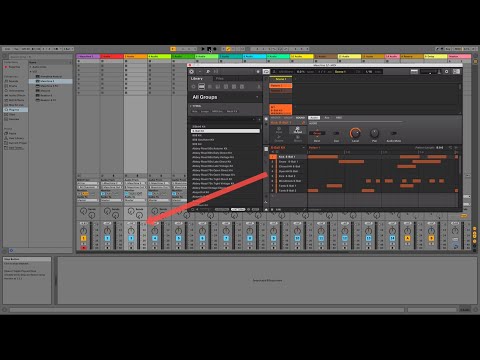Toggle track 5 activator button in mixer
Image resolution: width=480 pixels, height=360 pixels.
pos(178,238)
